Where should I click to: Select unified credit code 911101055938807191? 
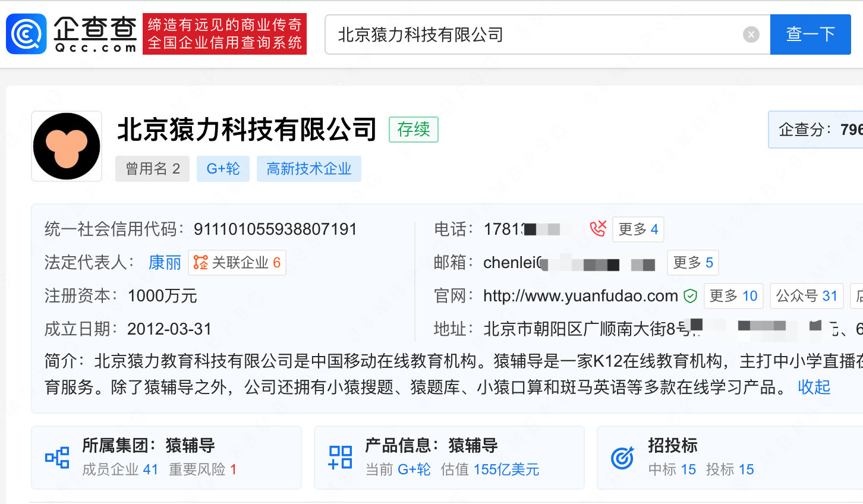click(x=275, y=229)
